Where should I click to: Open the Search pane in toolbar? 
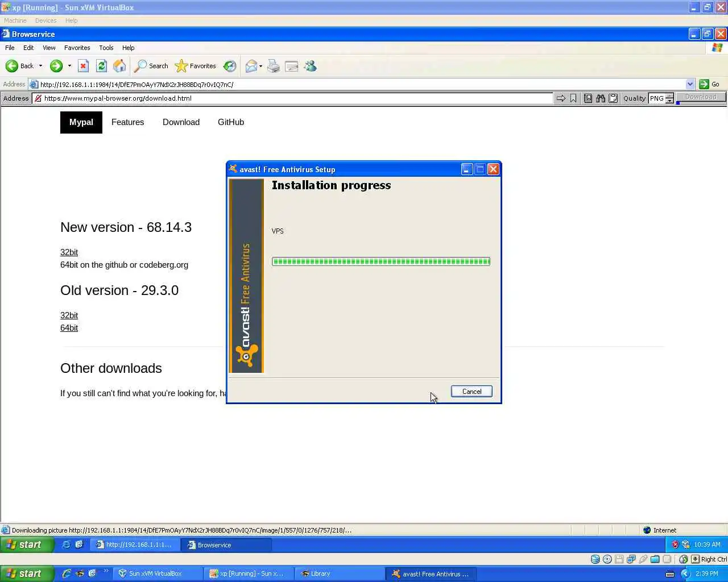coord(151,66)
